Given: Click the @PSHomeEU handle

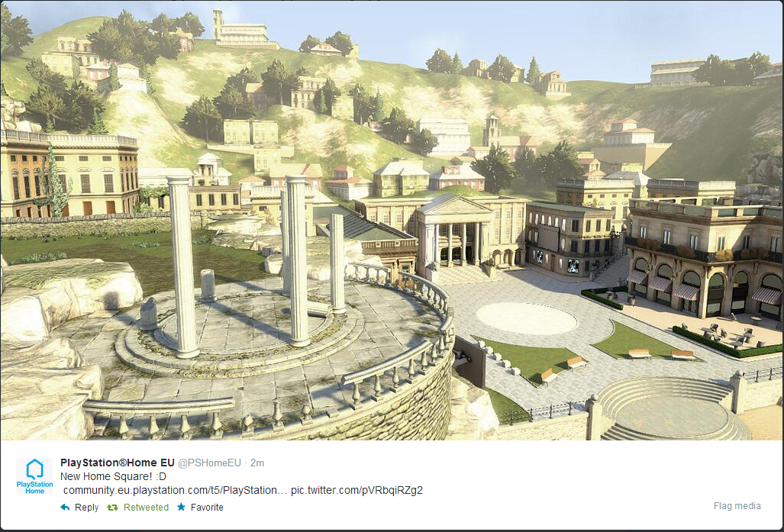Looking at the screenshot, I should point(209,463).
